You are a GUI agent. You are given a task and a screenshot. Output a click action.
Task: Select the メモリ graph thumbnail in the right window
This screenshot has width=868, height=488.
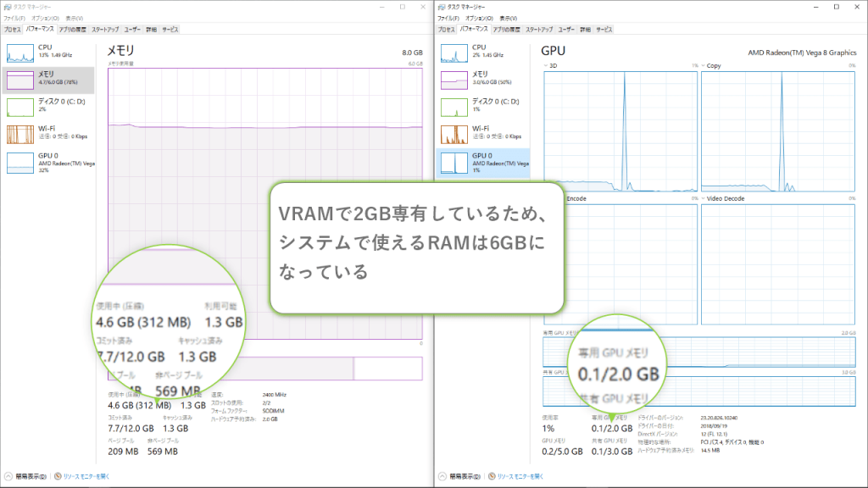pyautogui.click(x=453, y=80)
